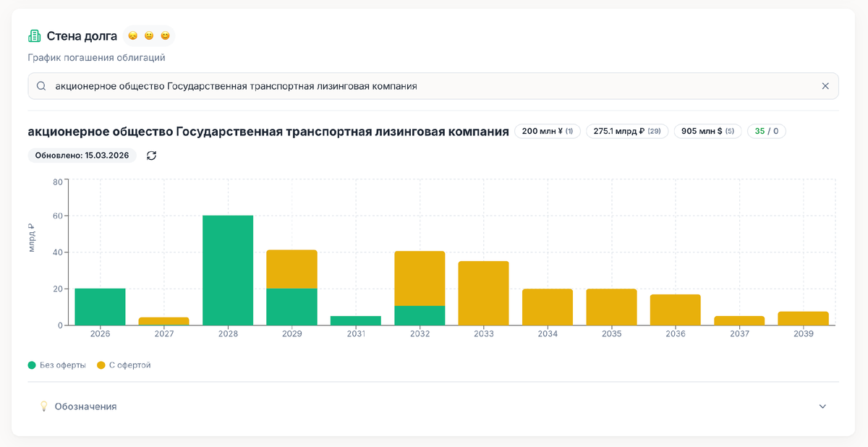Click the lightbulb icon near Обозначения
The height and width of the screenshot is (447, 868).
43,406
